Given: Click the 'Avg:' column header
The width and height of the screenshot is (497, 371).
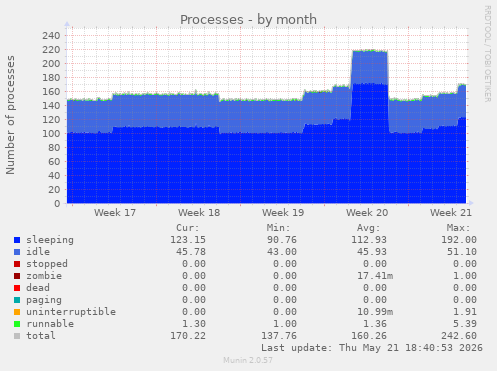Looking at the screenshot, I should [x=369, y=228].
